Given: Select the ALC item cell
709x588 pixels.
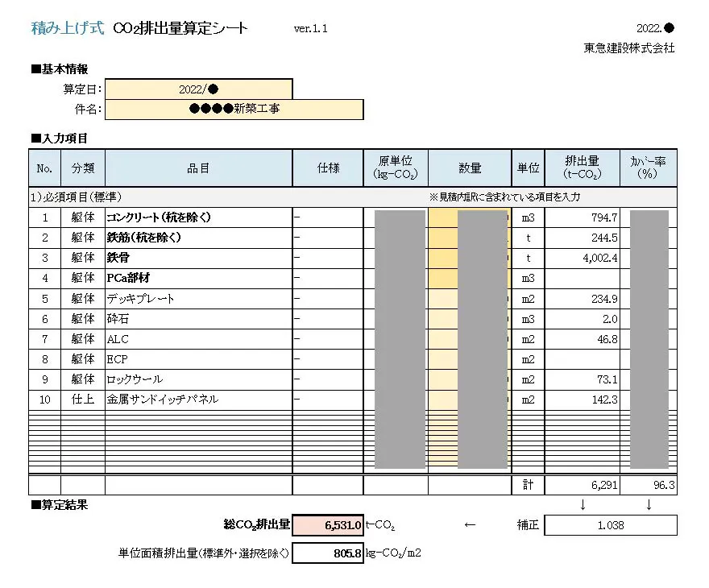Looking at the screenshot, I should (x=198, y=339).
